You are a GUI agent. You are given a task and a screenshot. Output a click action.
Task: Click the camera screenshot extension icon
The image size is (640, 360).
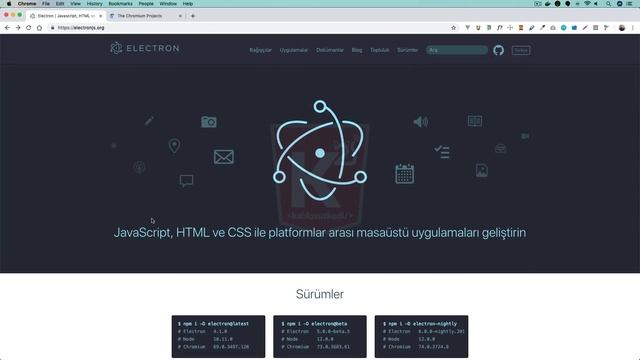point(553,28)
